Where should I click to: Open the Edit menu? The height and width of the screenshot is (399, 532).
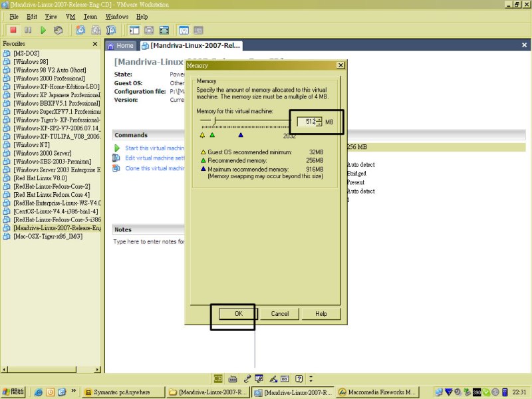click(32, 17)
